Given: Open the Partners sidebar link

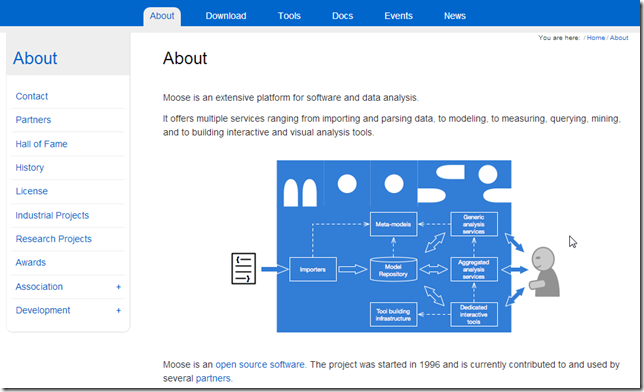Looking at the screenshot, I should (x=33, y=120).
